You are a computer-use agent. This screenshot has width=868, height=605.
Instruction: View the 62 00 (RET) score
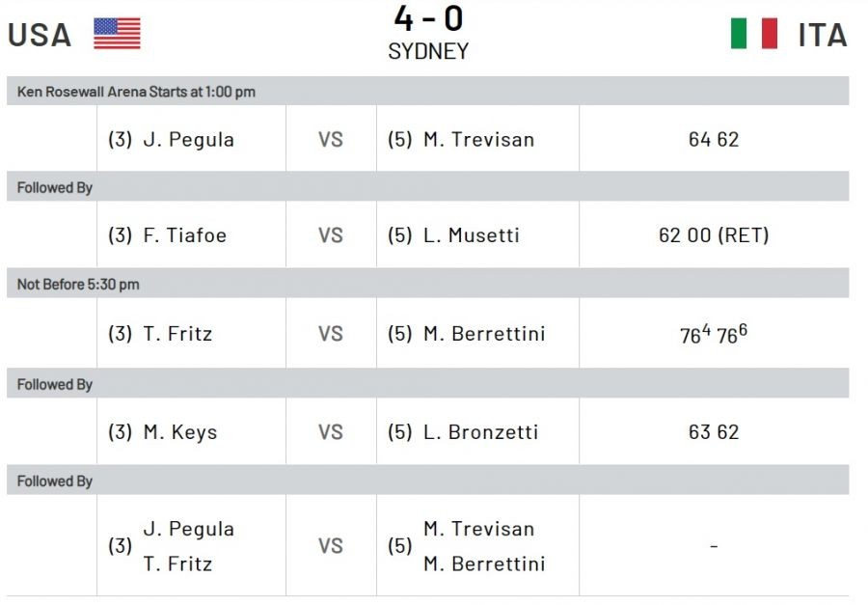click(x=714, y=234)
